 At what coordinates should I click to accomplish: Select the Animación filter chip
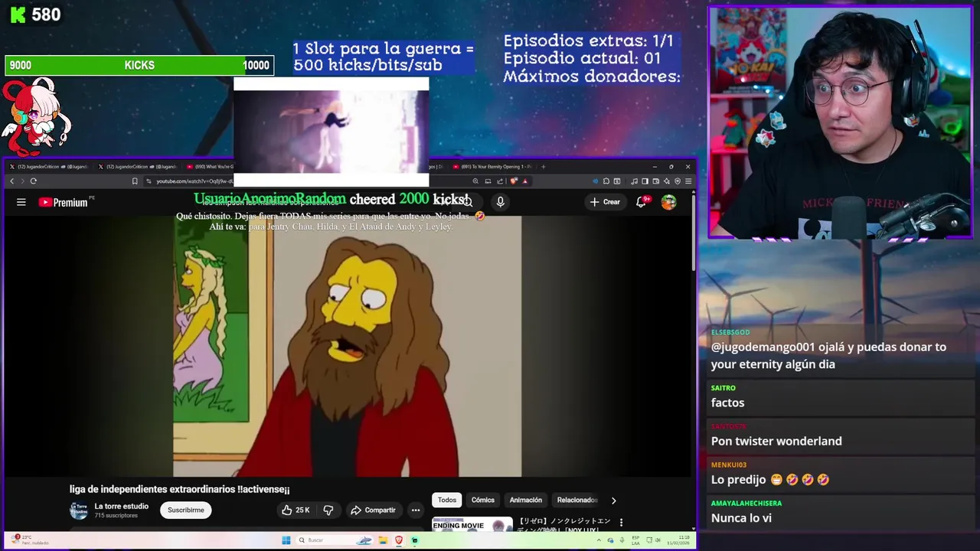(526, 500)
